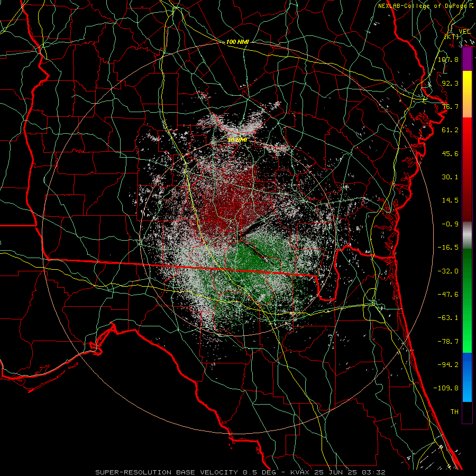Pick the black TH segment of the velocity scale
This screenshot has width=476, height=476.
[467, 413]
